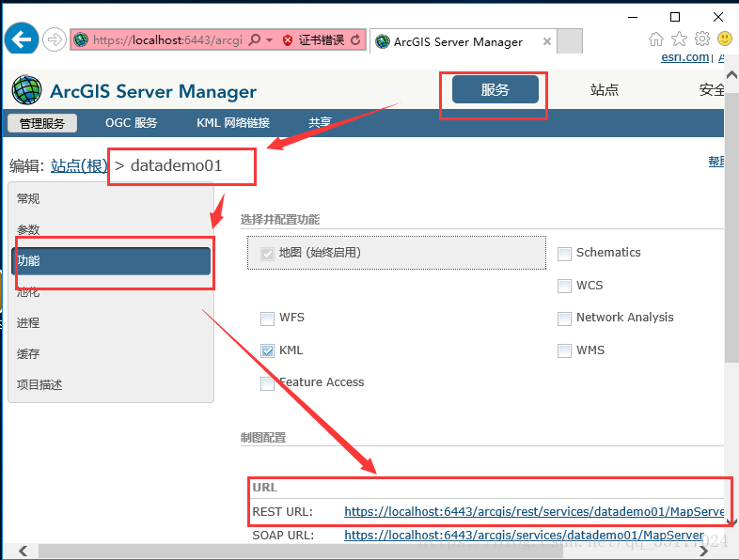Click the browser forward arrow button
This screenshot has width=739, height=560.
[55, 39]
